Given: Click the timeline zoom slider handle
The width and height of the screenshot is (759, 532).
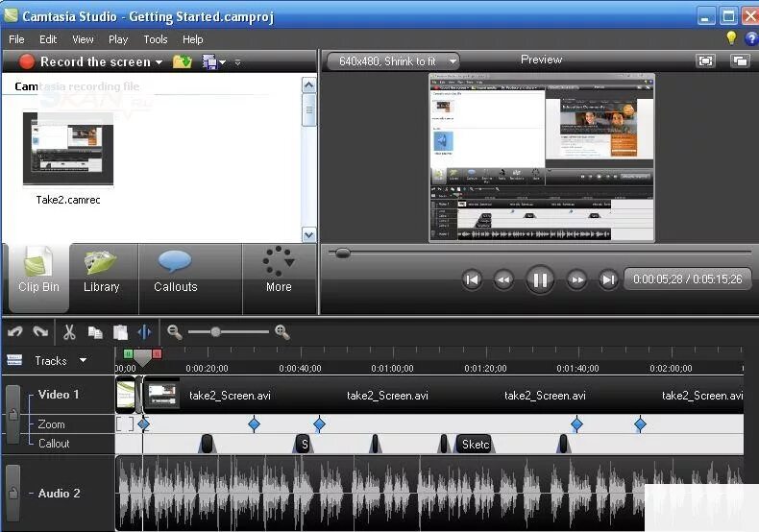Looking at the screenshot, I should (216, 331).
